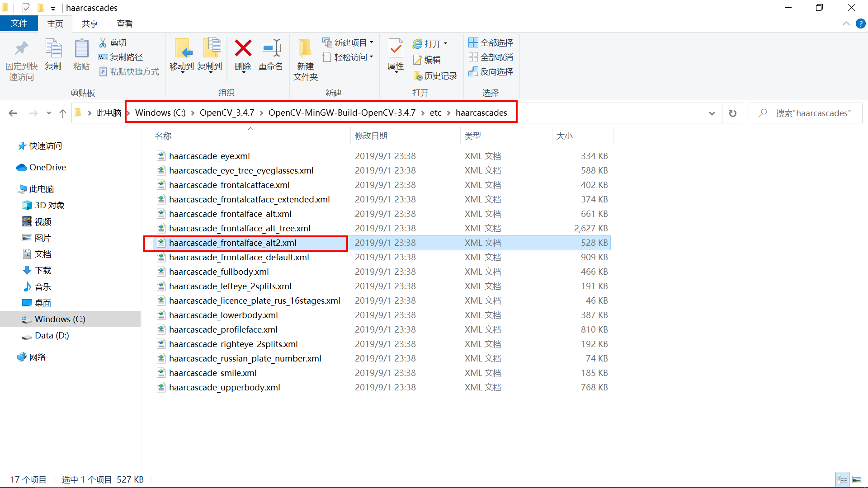Switch to large thumbnails view icon
Screen dimensions: 868x488
(857, 479)
